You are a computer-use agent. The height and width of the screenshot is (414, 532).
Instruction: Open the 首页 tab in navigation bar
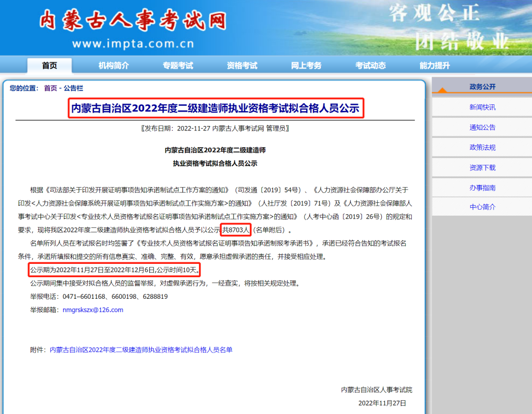coord(49,65)
